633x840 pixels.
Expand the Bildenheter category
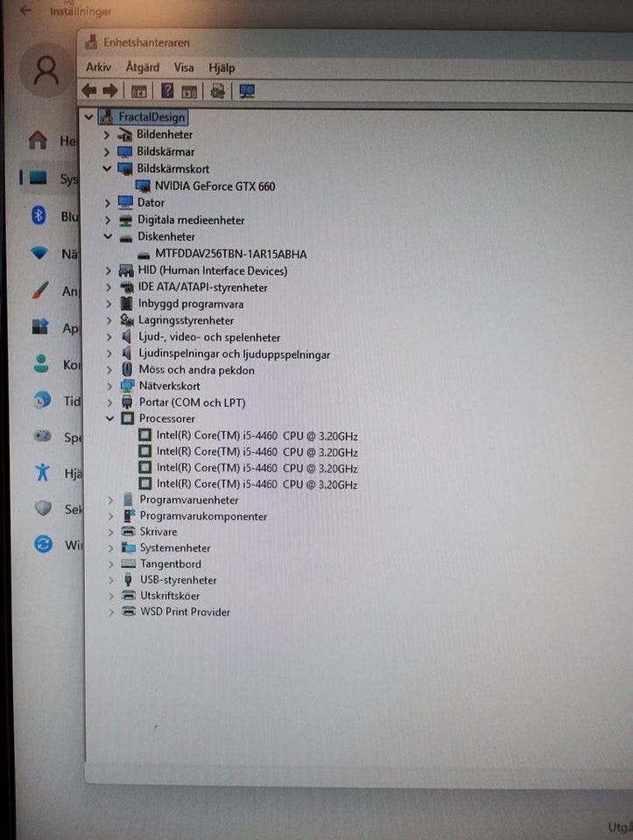click(x=106, y=135)
